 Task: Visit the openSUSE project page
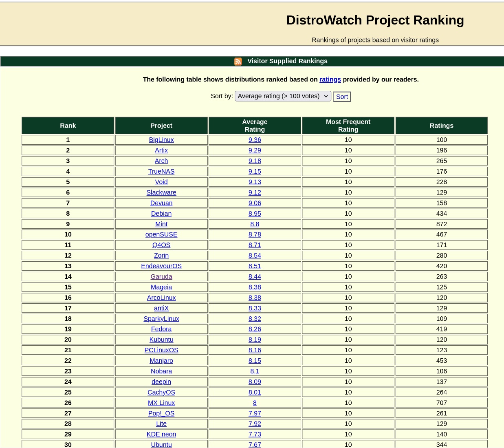click(x=161, y=235)
